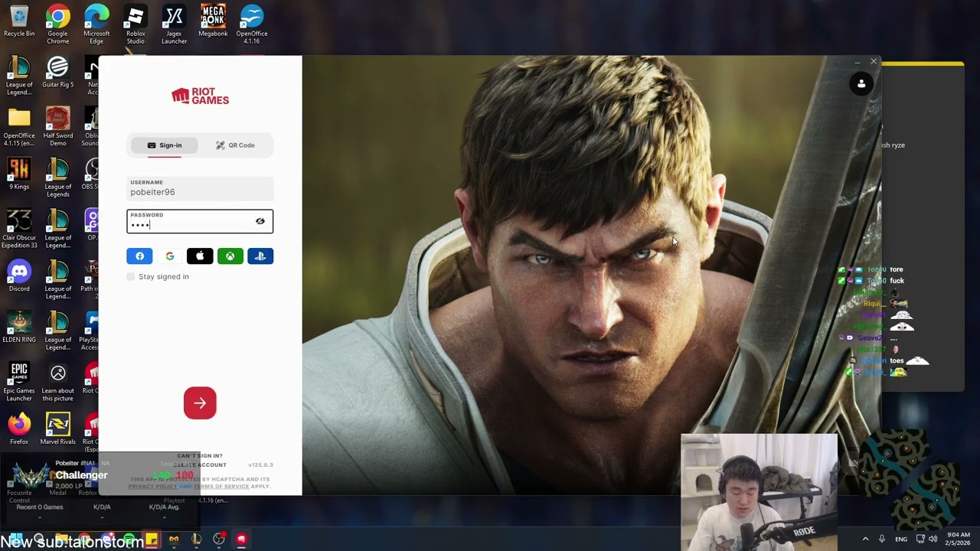Image resolution: width=980 pixels, height=551 pixels.
Task: Launch Microsoft Edge from the desktop
Action: click(96, 24)
